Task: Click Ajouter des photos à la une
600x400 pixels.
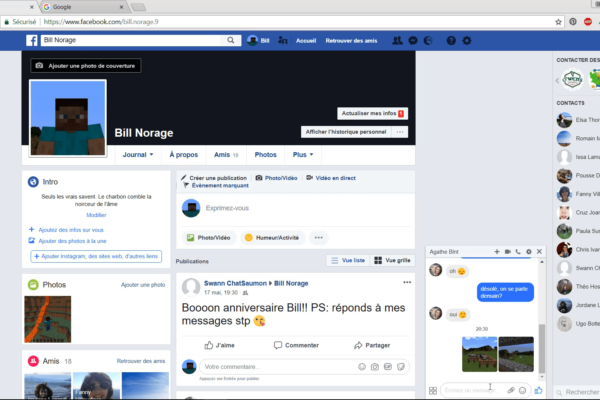Action: coord(72,241)
